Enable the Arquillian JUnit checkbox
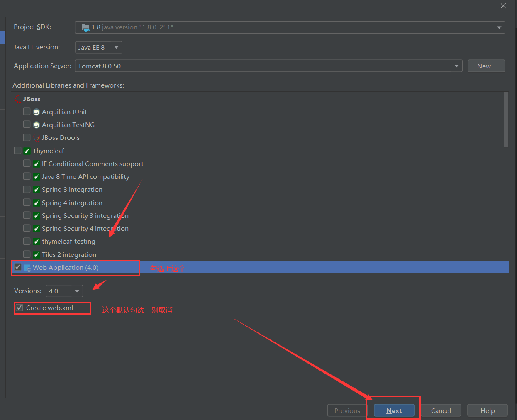This screenshot has width=517, height=420. (27, 112)
